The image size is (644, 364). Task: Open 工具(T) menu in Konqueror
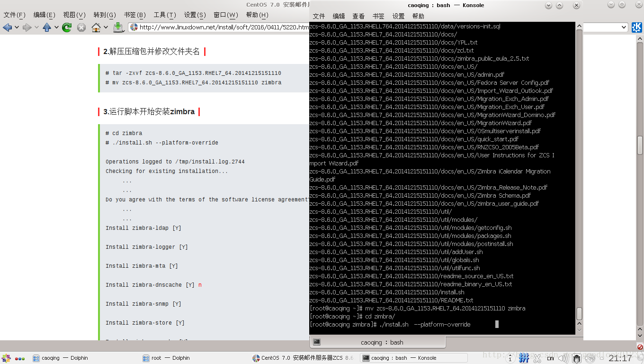tap(165, 15)
